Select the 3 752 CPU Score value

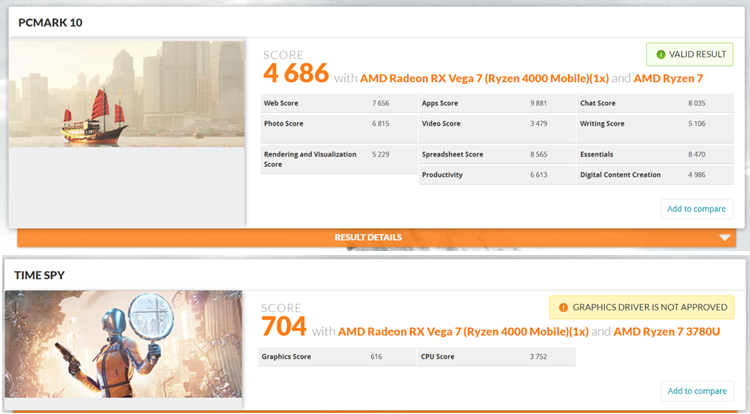538,357
